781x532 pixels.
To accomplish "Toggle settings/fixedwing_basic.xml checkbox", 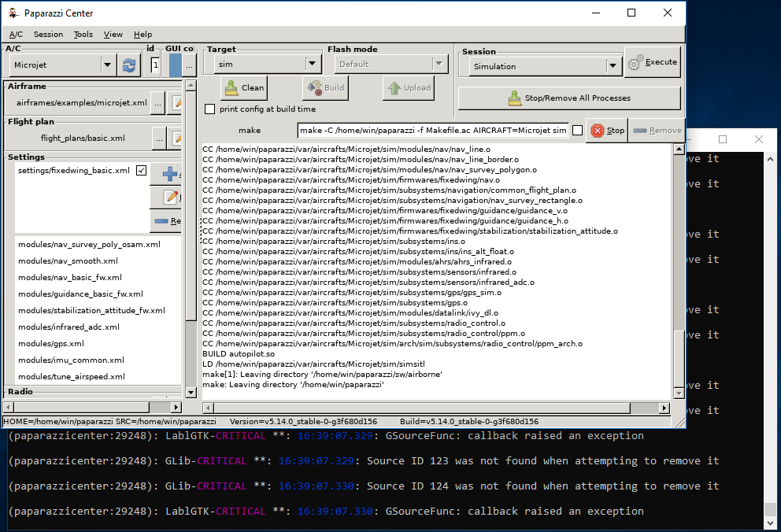I will click(142, 170).
